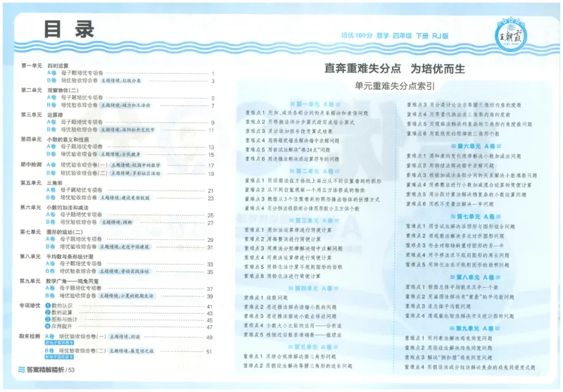Viewport: 563px width, 392px height.
Task: Select the 第五单元 三角形 entry
Action: tap(42, 183)
